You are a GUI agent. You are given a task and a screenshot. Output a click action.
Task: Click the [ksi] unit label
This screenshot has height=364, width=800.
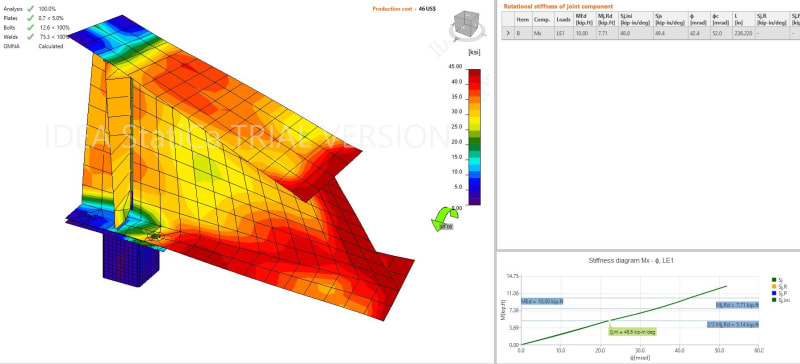474,52
